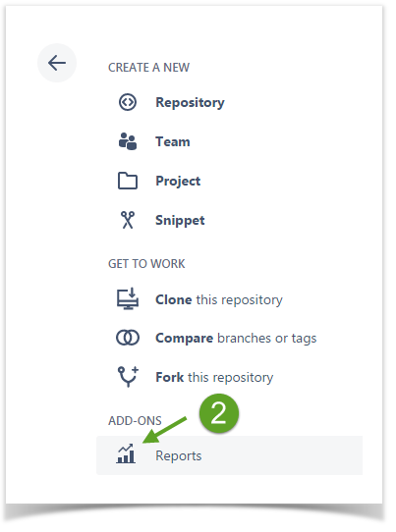Screen dimensions: 396x532
Task: Select Compare branches or tags
Action: (x=236, y=339)
